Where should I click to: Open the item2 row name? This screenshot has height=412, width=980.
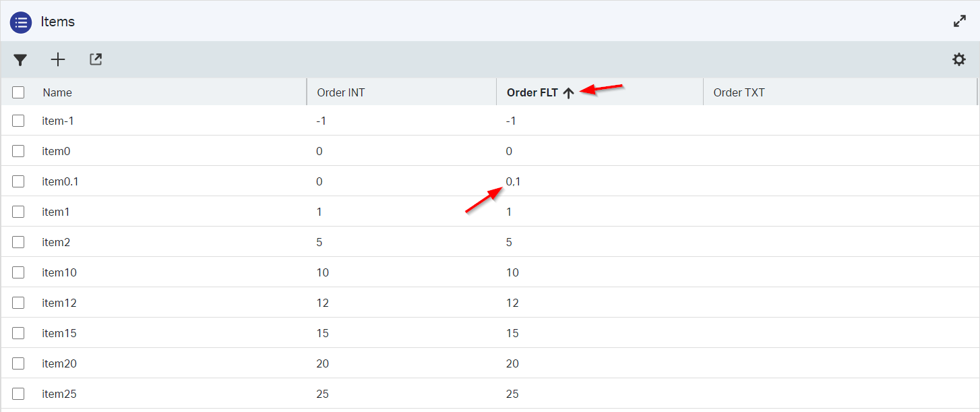tap(56, 242)
